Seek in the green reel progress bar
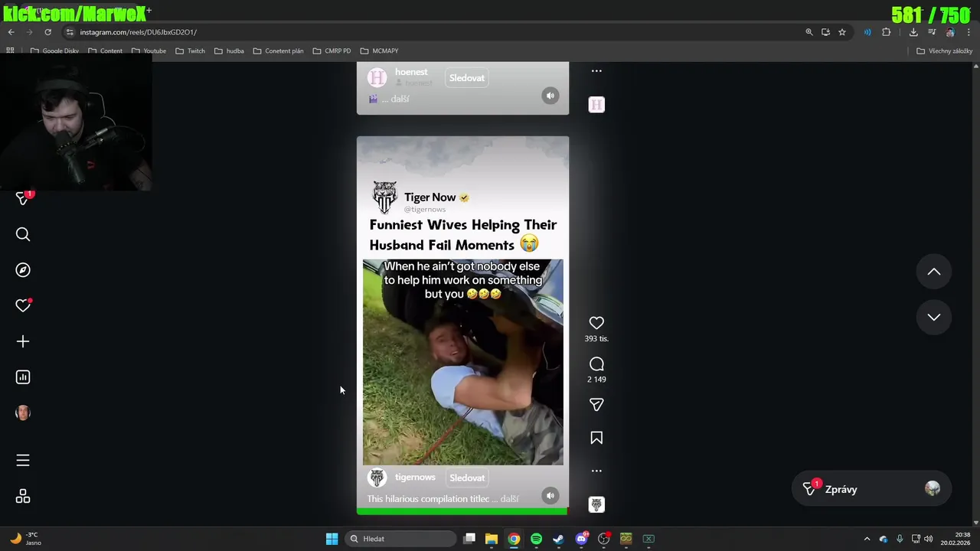 (x=462, y=511)
